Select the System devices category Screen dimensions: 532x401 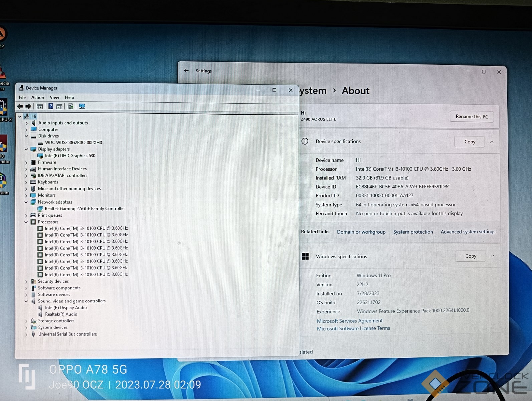(53, 328)
